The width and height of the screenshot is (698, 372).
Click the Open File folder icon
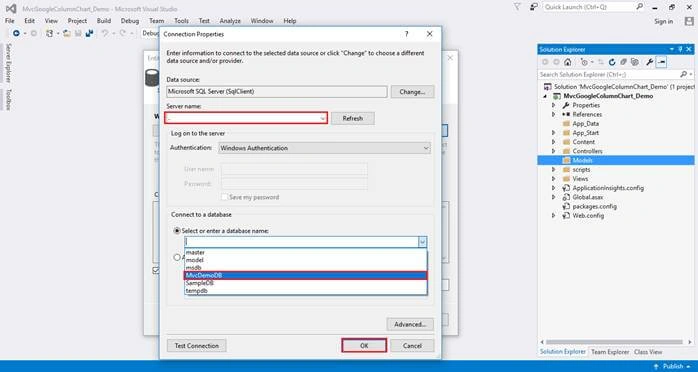(x=67, y=33)
